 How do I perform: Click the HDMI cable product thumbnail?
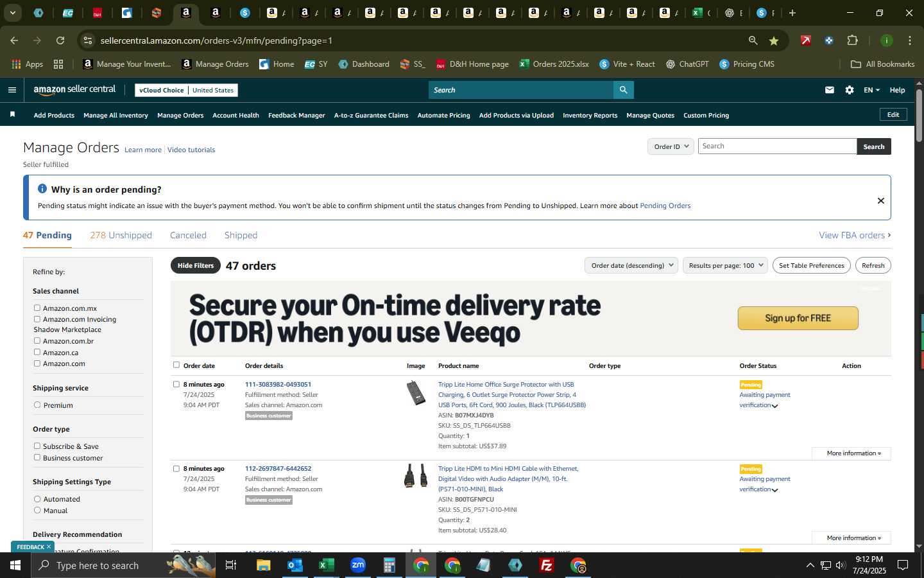(x=416, y=476)
